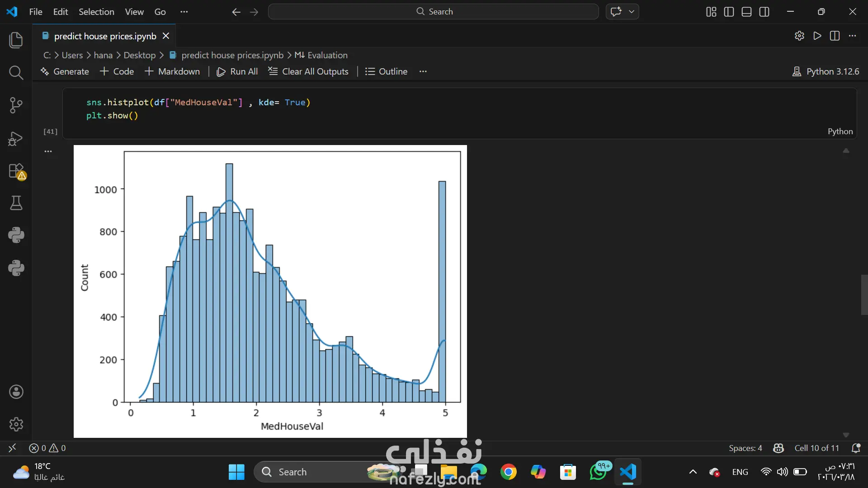Click Clear All Outputs button

(x=308, y=71)
